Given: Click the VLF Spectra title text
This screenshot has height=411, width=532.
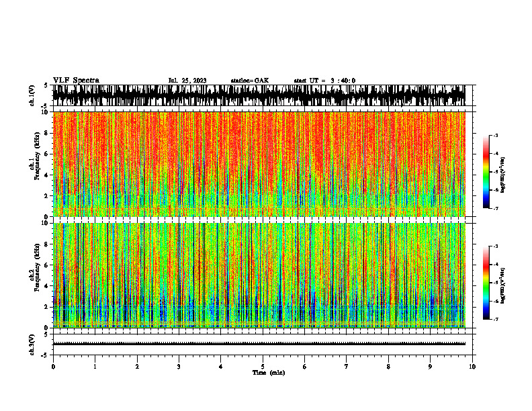Looking at the screenshot, I should 76,81.
